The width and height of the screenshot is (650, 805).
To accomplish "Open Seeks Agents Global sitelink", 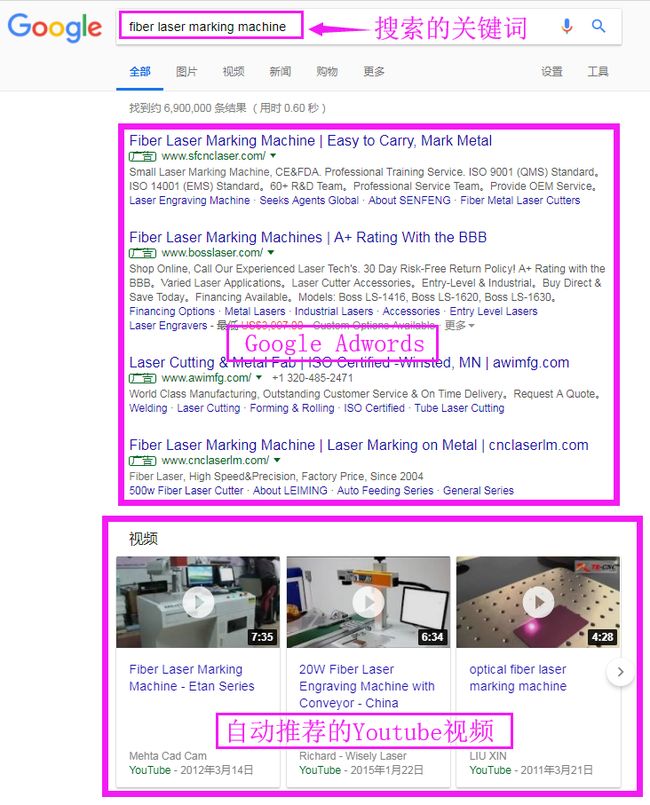I will (x=309, y=200).
